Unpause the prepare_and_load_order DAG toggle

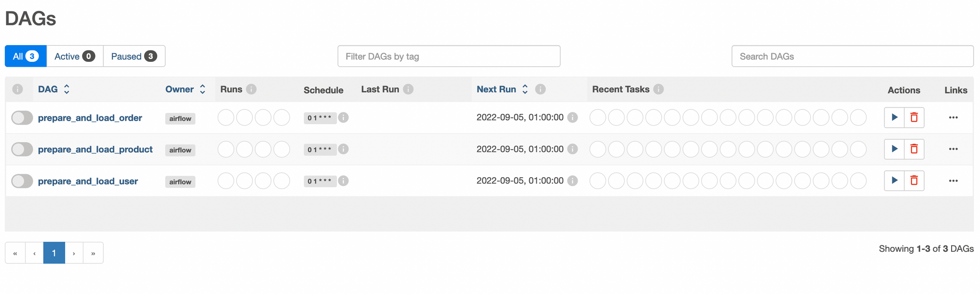pos(22,118)
